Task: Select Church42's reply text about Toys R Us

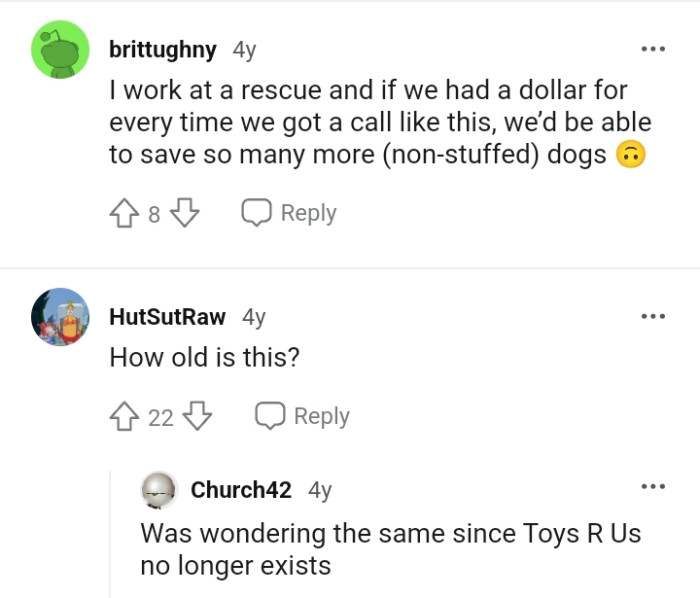Action: tap(390, 548)
